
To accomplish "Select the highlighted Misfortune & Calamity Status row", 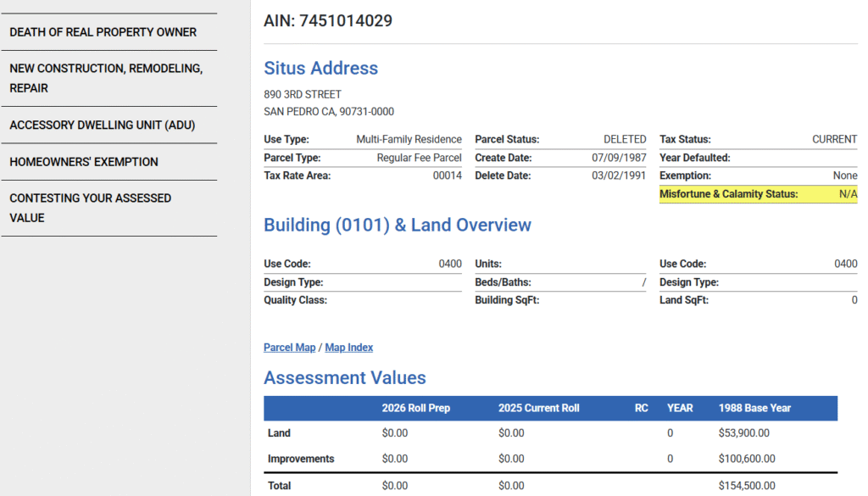I will pyautogui.click(x=757, y=194).
